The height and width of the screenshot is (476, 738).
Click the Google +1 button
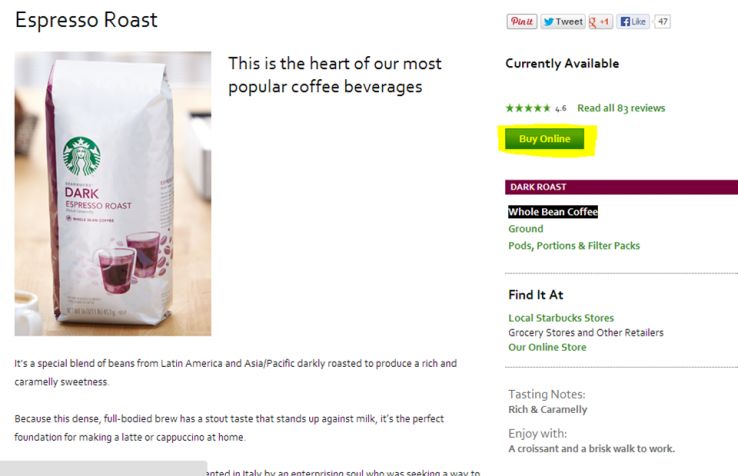pyautogui.click(x=600, y=21)
